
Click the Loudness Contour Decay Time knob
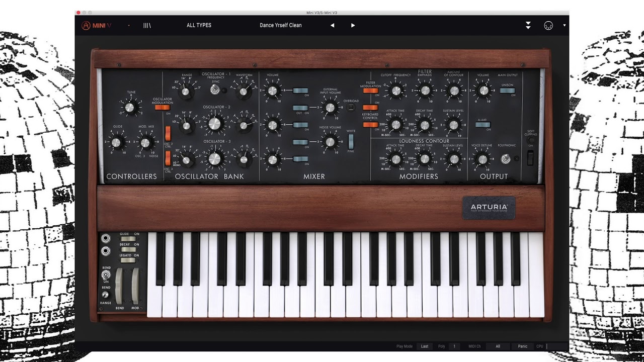[x=425, y=159]
